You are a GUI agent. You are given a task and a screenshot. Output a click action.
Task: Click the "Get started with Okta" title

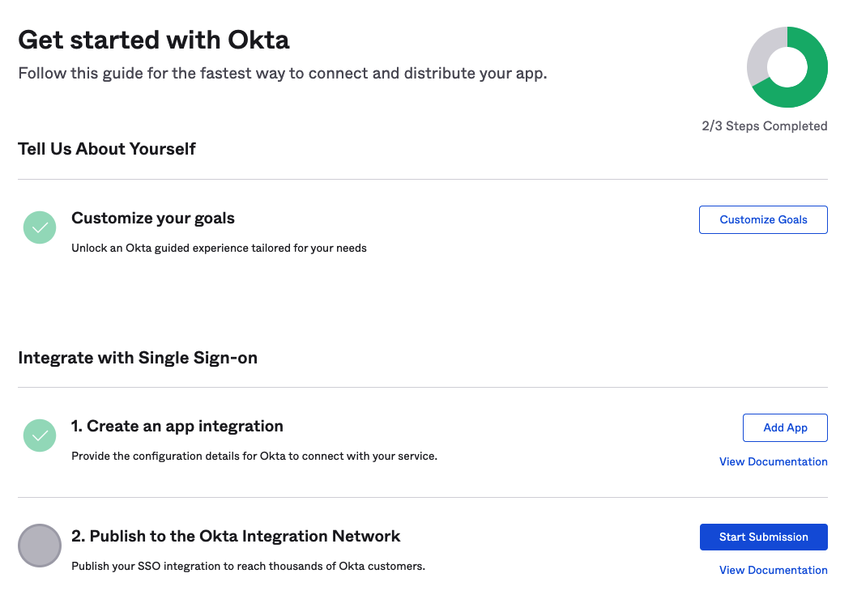tap(154, 40)
